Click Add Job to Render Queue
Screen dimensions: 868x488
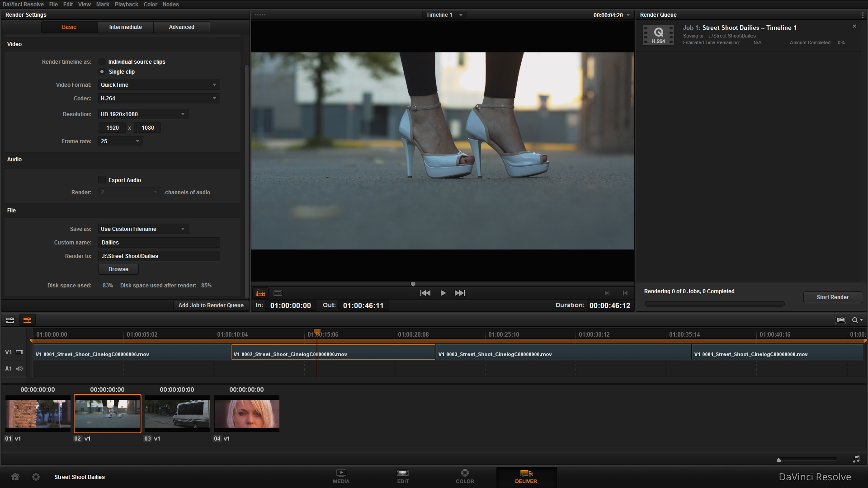point(211,305)
